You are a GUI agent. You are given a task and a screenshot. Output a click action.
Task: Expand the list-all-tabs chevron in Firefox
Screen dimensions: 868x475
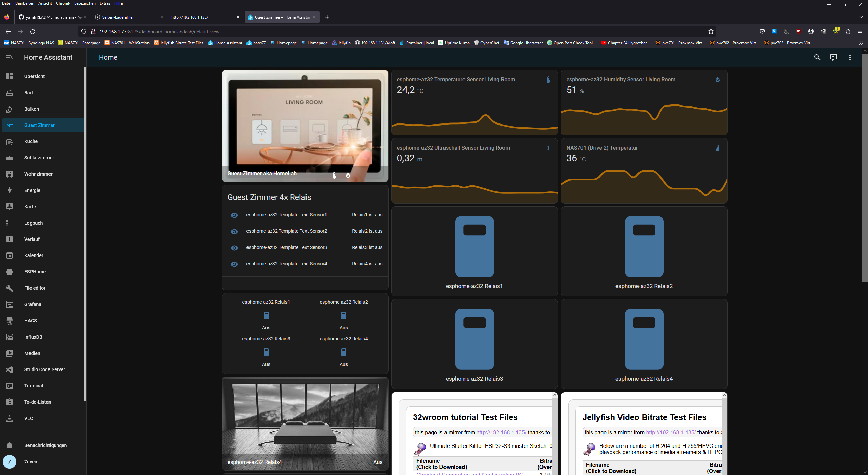tap(861, 17)
